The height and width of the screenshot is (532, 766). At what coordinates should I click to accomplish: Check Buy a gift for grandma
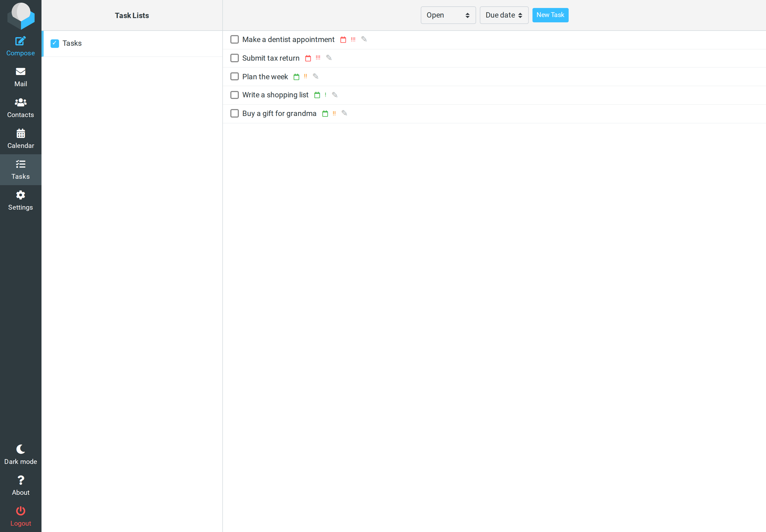235,113
